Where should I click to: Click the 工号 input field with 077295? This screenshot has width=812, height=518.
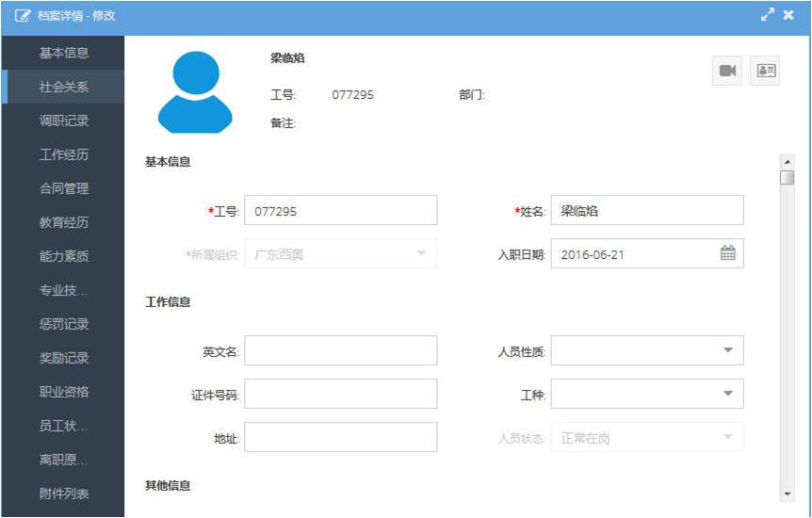coord(341,210)
